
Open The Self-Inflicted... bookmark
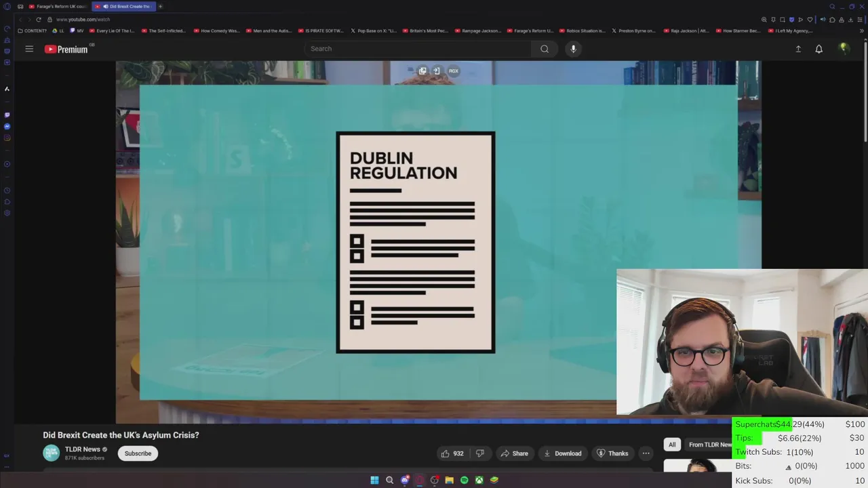click(163, 30)
